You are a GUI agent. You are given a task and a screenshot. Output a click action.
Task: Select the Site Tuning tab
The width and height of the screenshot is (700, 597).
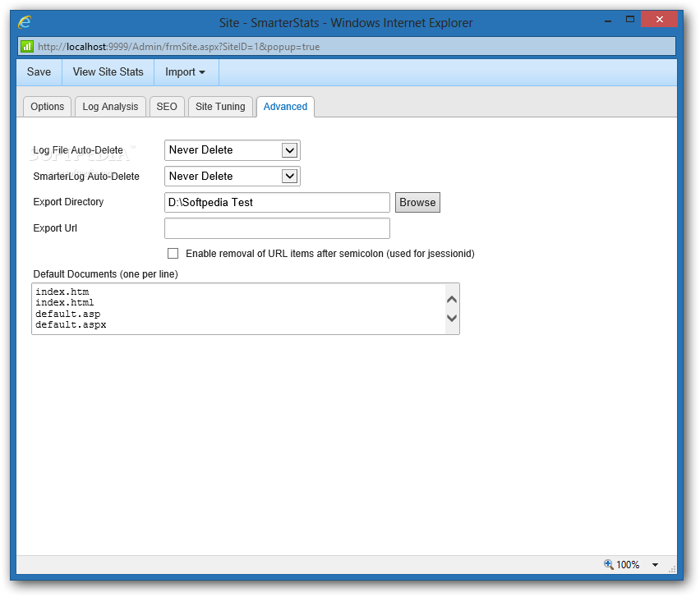[x=220, y=107]
